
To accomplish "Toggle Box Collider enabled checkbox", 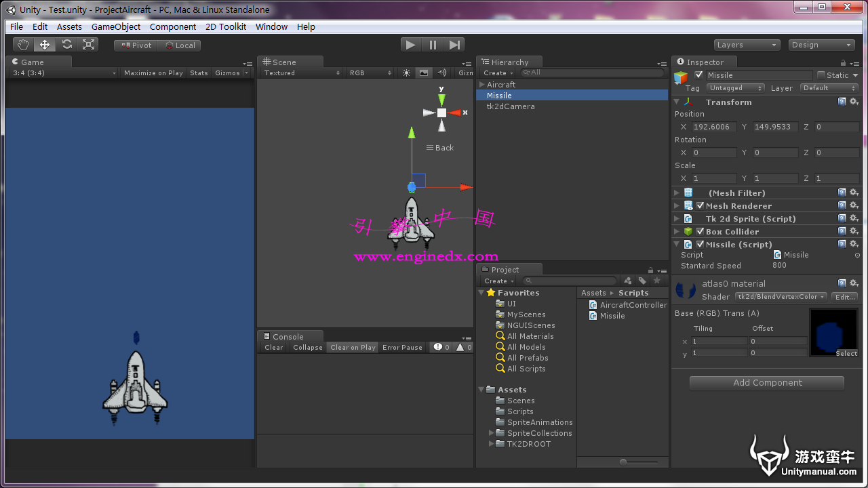I will point(700,231).
